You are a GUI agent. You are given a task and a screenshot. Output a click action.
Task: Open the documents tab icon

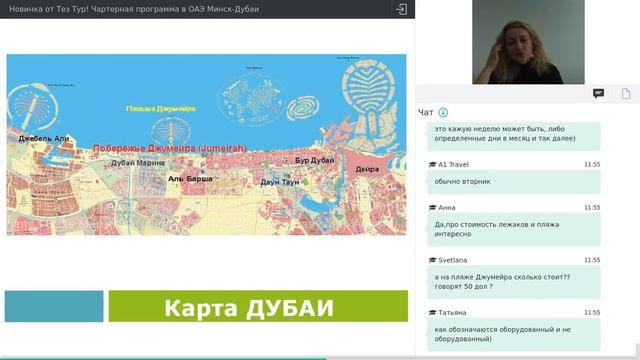pyautogui.click(x=626, y=93)
